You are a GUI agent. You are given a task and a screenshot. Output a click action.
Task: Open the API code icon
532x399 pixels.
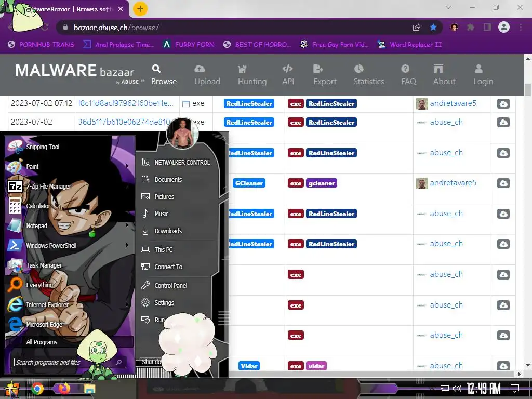(287, 69)
